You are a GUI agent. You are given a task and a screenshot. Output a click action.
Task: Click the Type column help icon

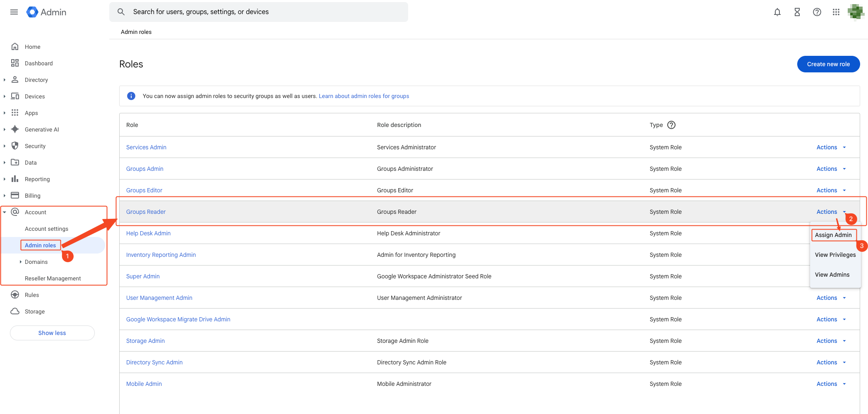tap(671, 125)
